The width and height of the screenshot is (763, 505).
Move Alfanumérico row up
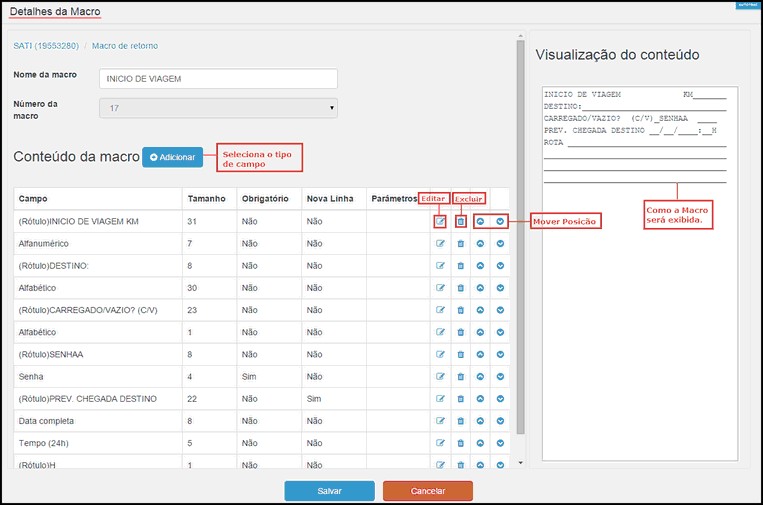[x=480, y=244]
